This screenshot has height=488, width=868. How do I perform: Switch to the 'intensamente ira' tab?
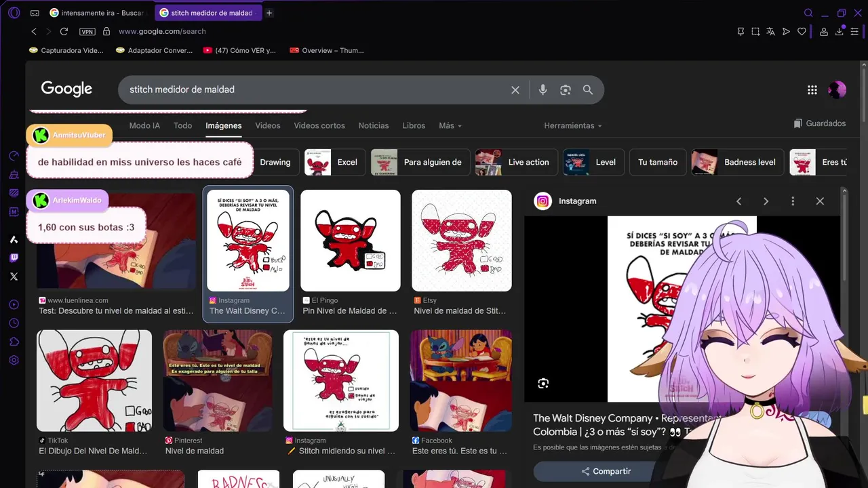pos(98,13)
